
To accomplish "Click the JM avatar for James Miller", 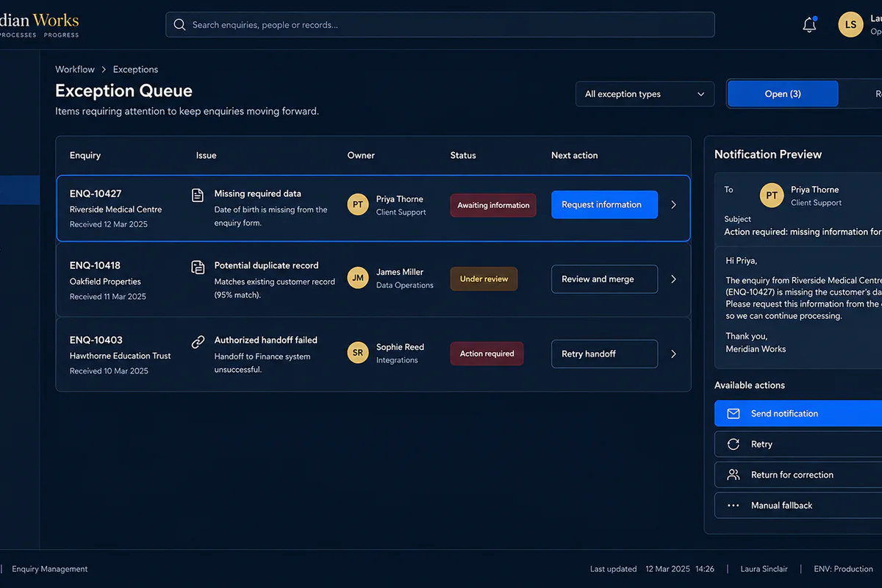I will (358, 278).
